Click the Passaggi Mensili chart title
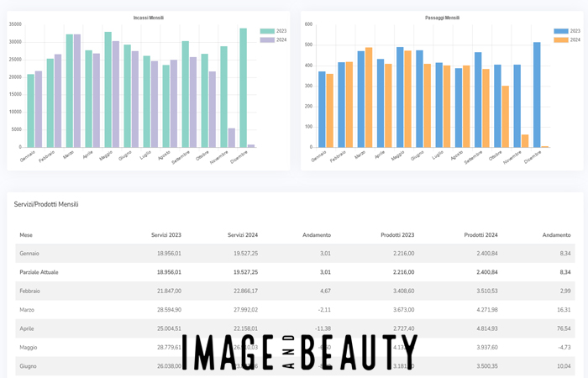This screenshot has width=588, height=378. (x=442, y=18)
